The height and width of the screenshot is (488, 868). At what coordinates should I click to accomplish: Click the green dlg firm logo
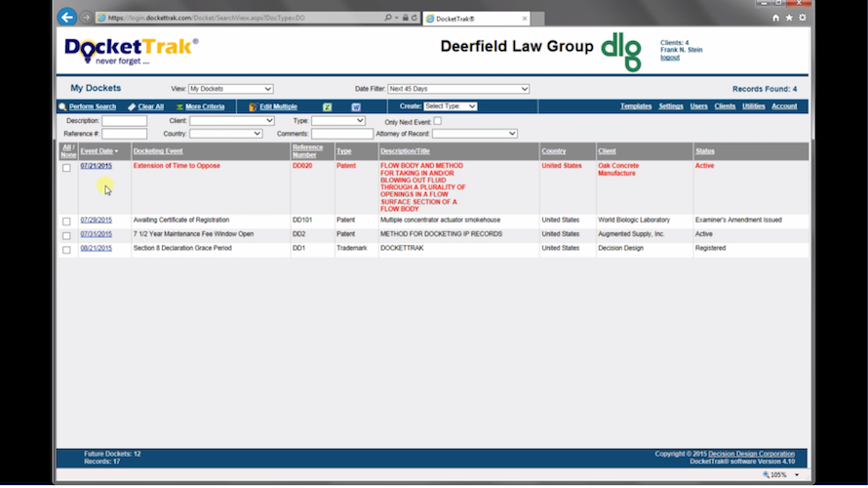pyautogui.click(x=621, y=52)
